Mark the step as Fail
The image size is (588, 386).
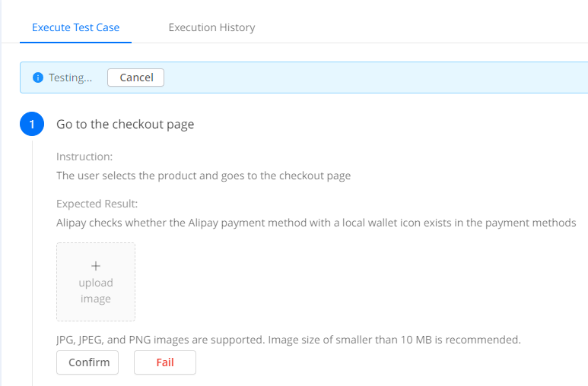click(x=165, y=362)
